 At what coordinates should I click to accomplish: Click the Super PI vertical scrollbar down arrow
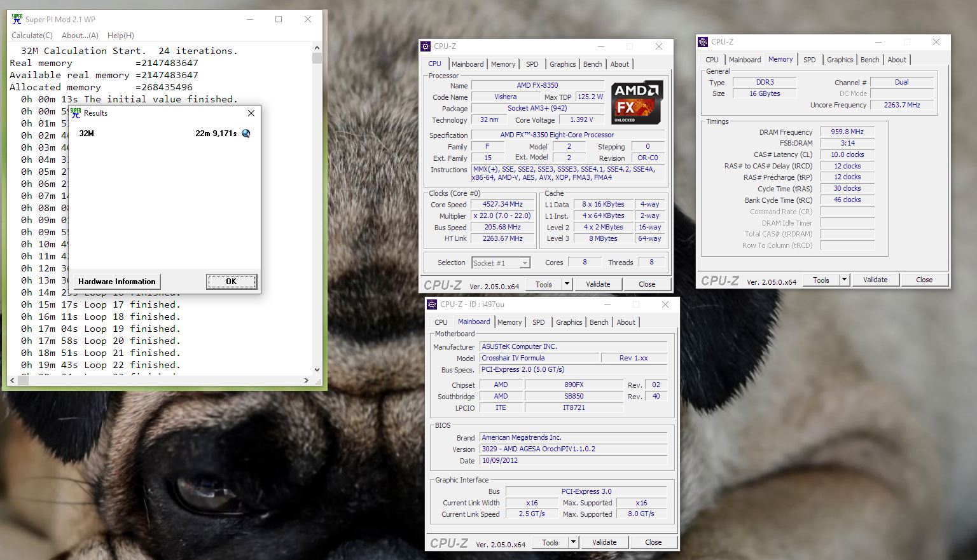pos(317,369)
